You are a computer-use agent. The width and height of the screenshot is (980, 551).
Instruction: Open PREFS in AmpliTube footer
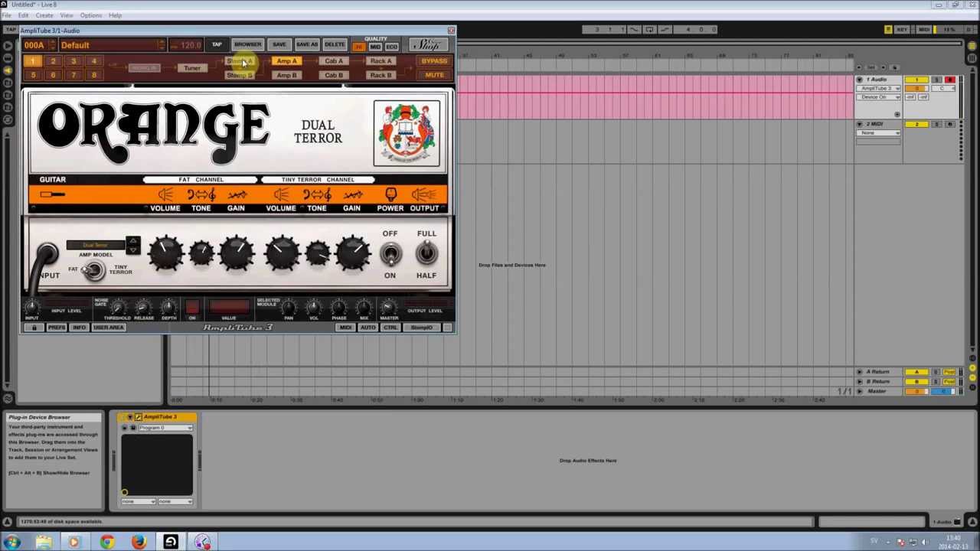[x=56, y=328]
